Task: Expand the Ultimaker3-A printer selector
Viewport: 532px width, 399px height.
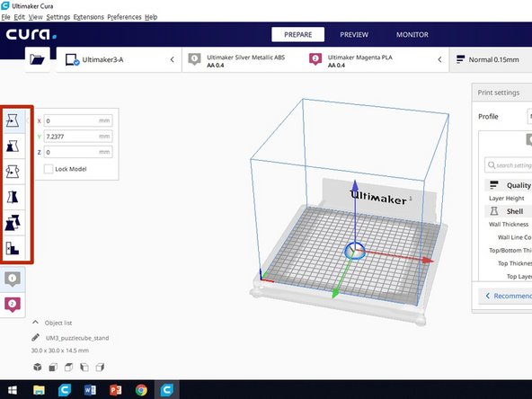Action: tap(173, 59)
